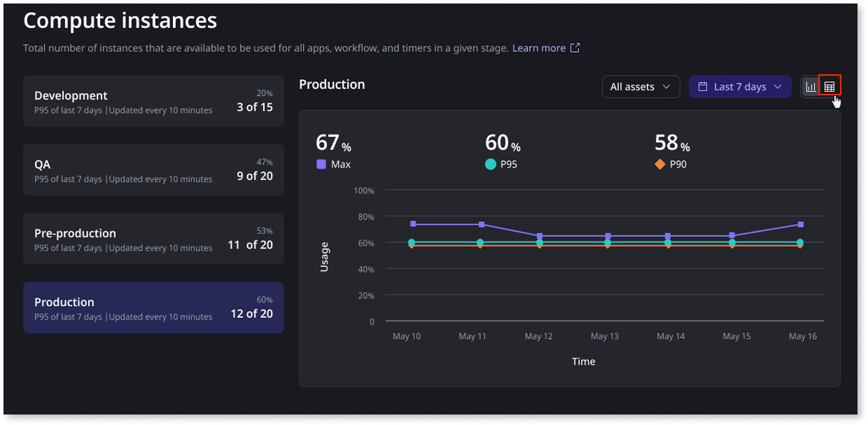Open the Pre-production stage card
Image resolution: width=868 pixels, height=425 pixels.
tap(153, 239)
